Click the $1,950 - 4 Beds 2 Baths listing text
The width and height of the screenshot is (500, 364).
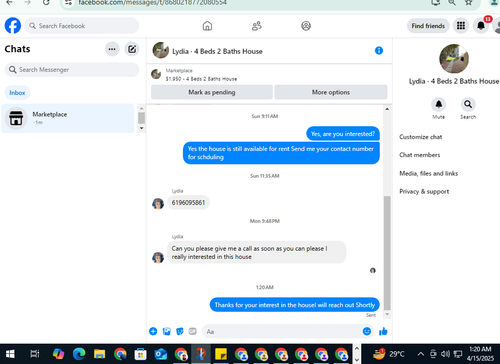(201, 79)
